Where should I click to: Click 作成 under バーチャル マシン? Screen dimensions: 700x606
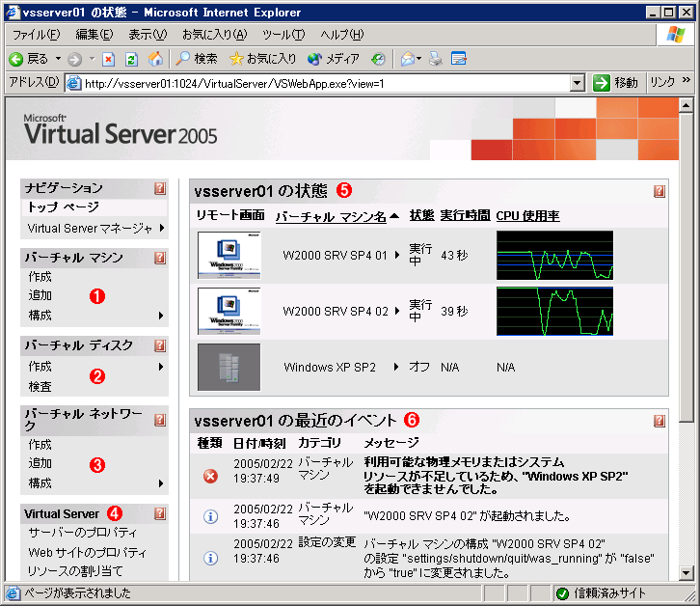pos(40,277)
